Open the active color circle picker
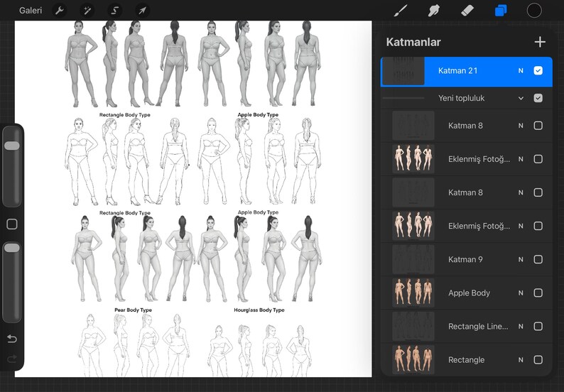This screenshot has height=392, width=564. pos(534,11)
